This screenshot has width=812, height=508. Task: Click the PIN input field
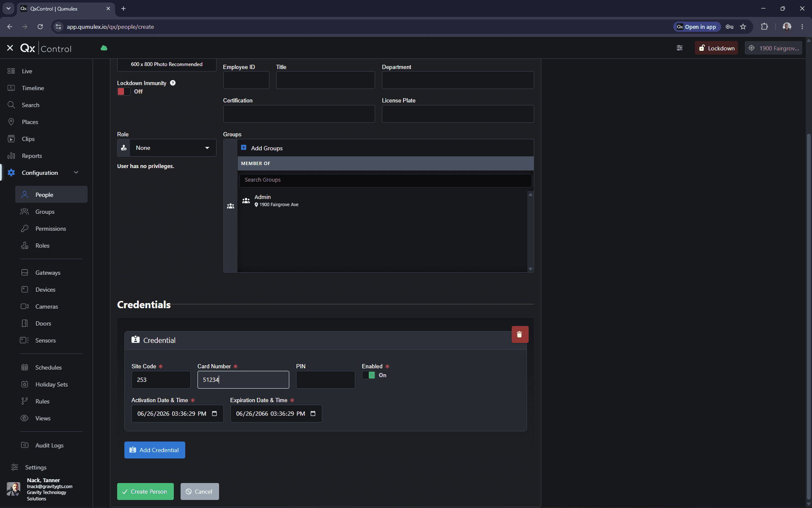coord(325,380)
